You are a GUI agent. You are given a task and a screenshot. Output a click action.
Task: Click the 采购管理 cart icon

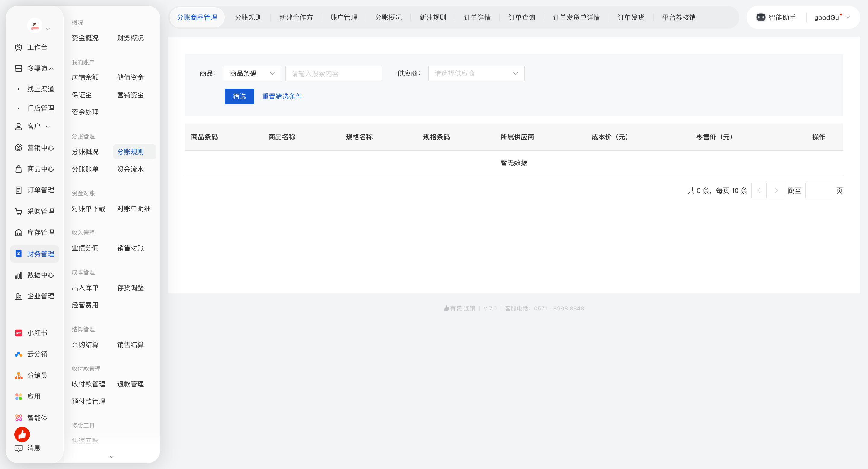(18, 212)
